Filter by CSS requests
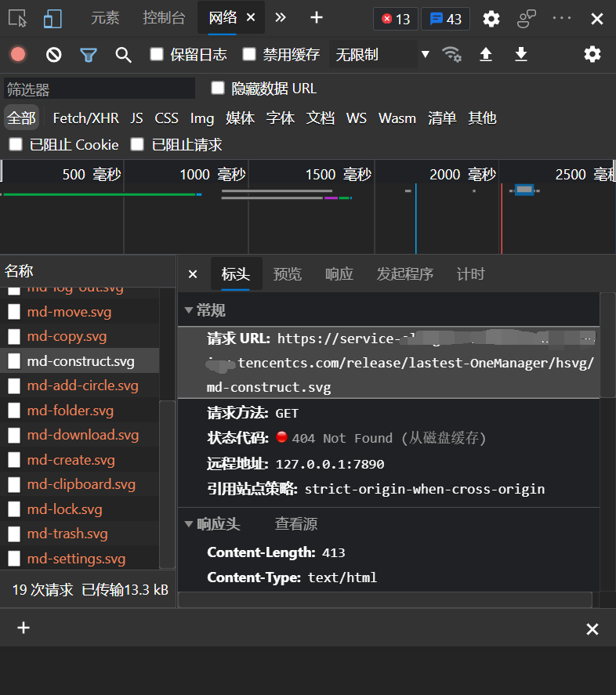 point(166,118)
